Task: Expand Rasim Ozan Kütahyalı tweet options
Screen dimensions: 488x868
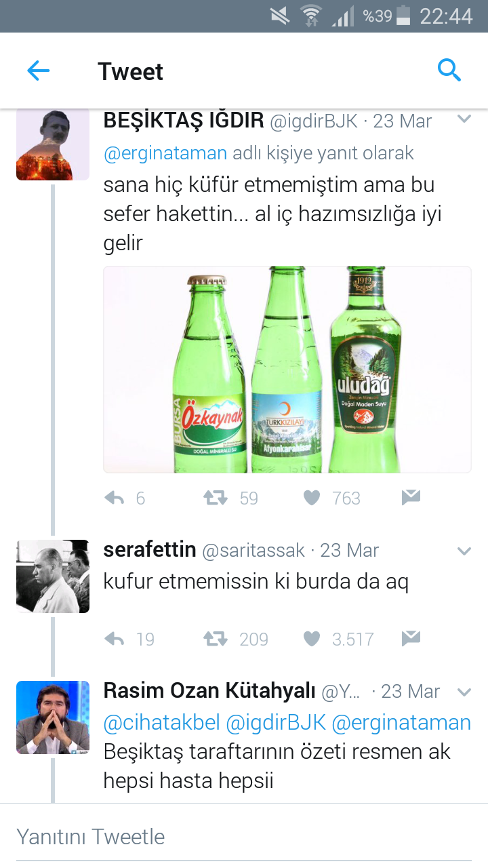Action: point(464,692)
